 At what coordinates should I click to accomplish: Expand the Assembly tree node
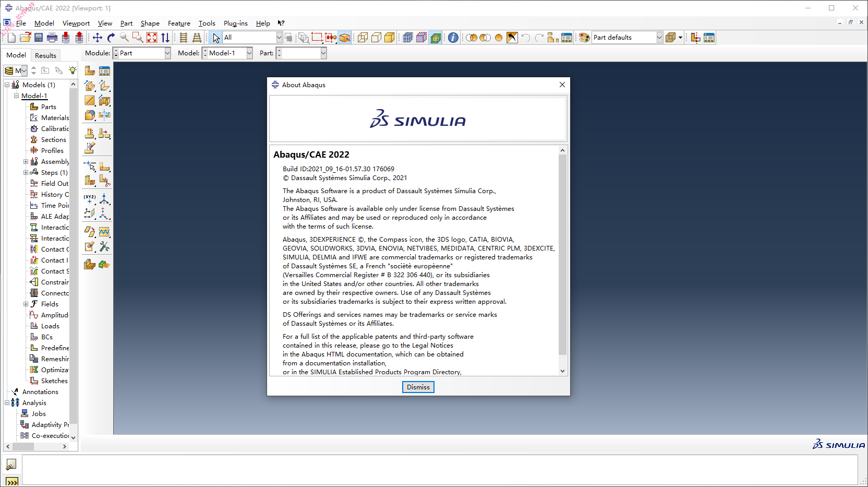26,162
